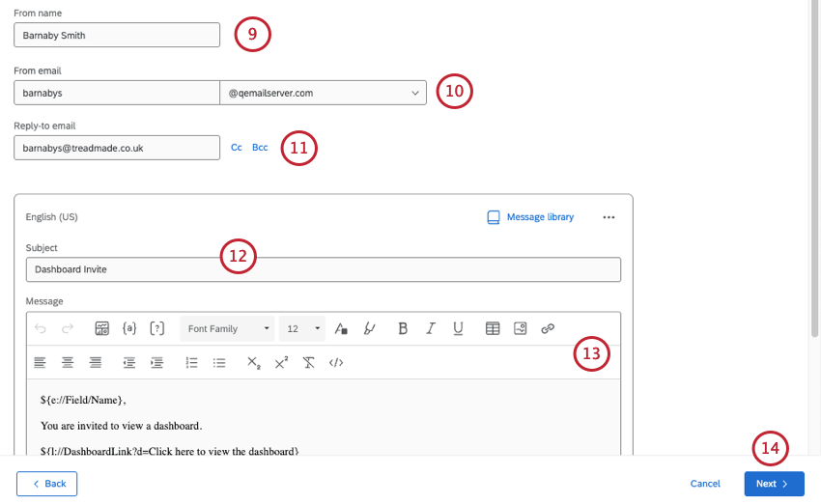
Task: Click the From email username field
Action: [x=117, y=93]
